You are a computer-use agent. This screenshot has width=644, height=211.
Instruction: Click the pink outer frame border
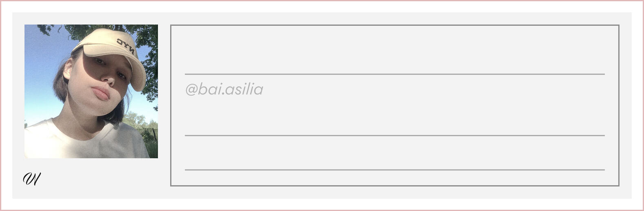[322, 1]
